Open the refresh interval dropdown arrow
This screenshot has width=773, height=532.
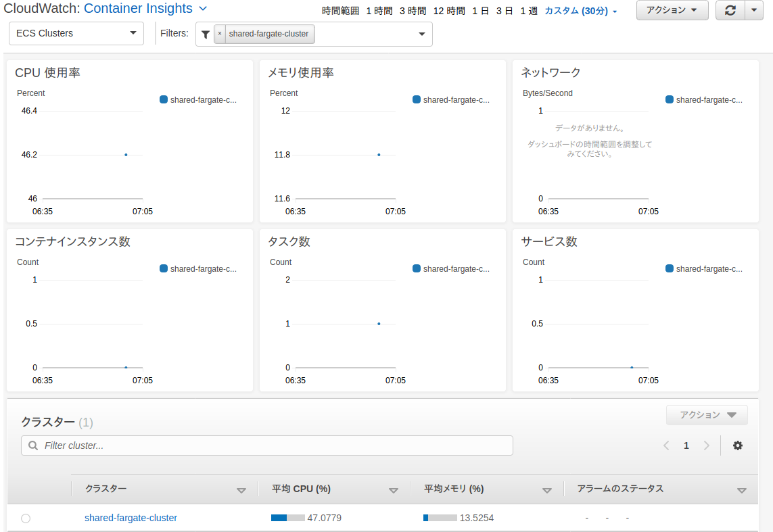pos(754,10)
